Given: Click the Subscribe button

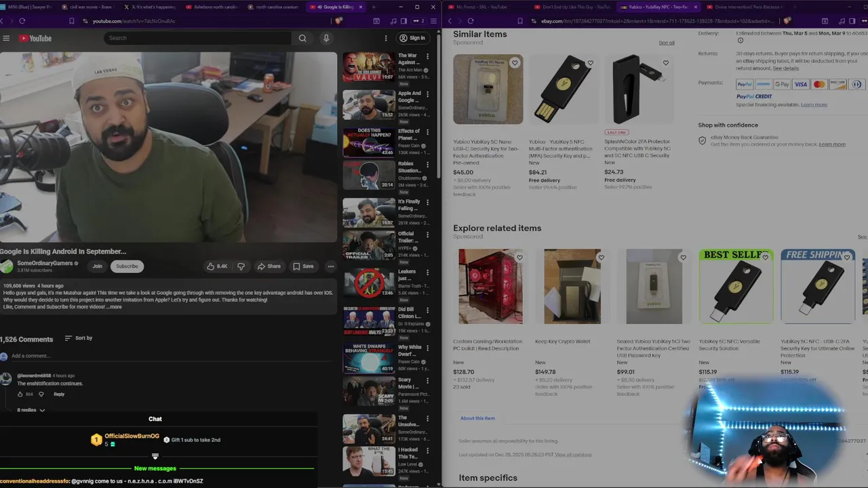Looking at the screenshot, I should 127,266.
